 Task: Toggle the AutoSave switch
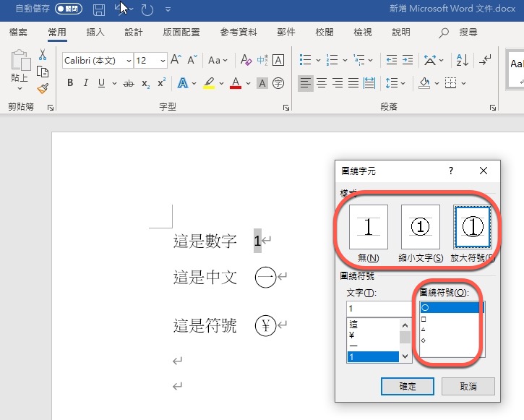tap(69, 10)
